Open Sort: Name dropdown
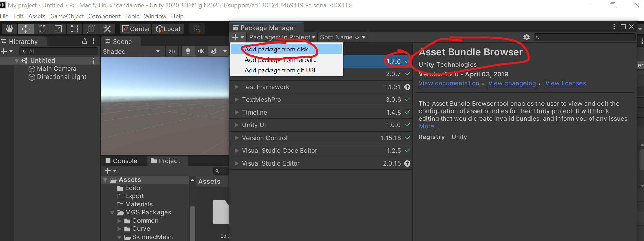This screenshot has height=241, width=644. coord(343,37)
